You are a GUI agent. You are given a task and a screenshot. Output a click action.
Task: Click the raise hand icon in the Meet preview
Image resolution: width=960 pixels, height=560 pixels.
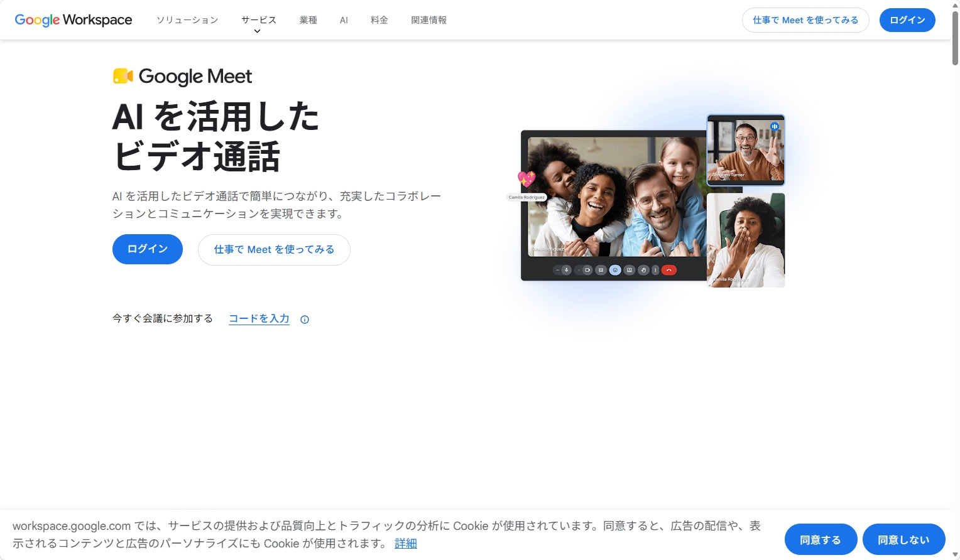point(643,270)
